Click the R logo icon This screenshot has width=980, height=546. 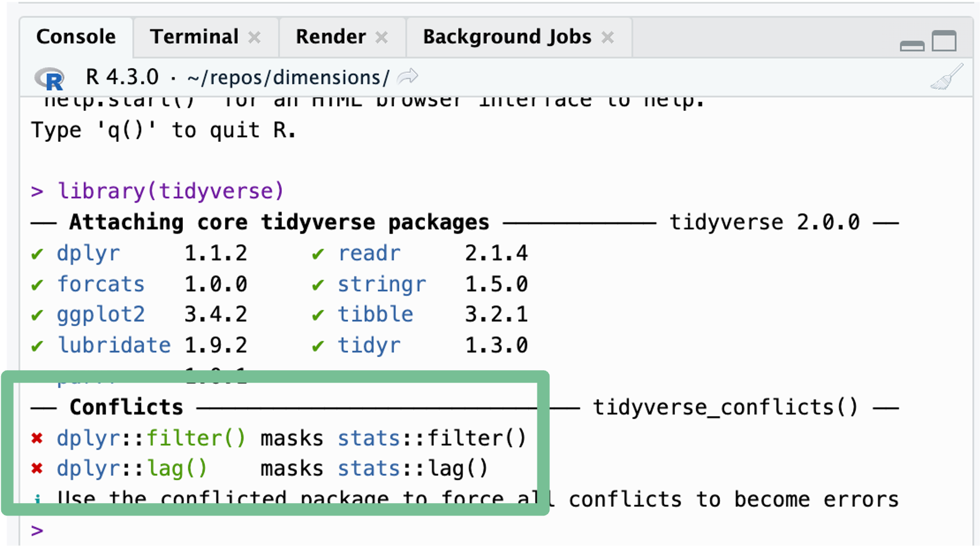click(x=50, y=78)
